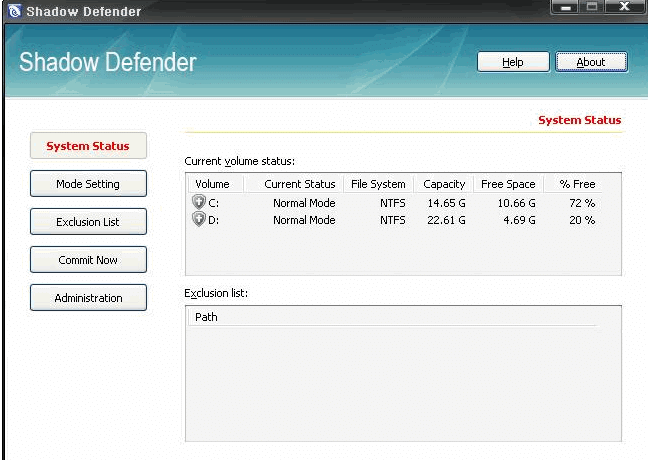Click the Capacity column header

(444, 184)
